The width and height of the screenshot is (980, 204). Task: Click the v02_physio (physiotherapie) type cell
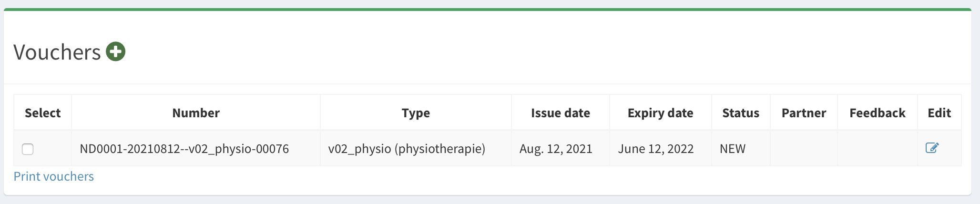[407, 149]
